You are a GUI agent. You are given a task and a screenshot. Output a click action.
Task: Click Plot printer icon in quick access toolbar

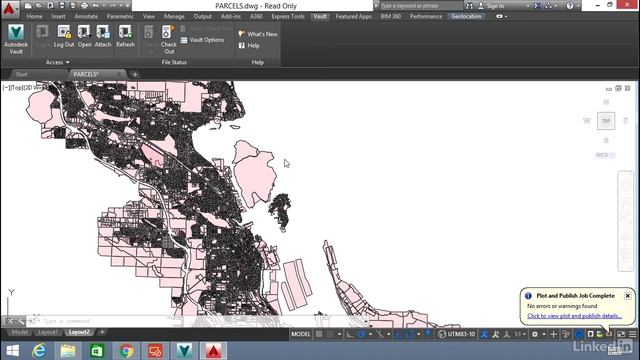pyautogui.click(x=84, y=6)
